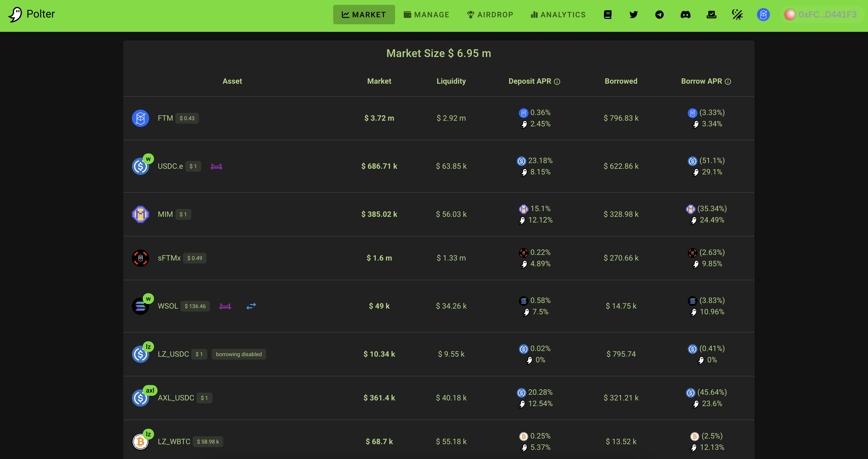
Task: Open the Fantom network selector icon
Action: (763, 15)
